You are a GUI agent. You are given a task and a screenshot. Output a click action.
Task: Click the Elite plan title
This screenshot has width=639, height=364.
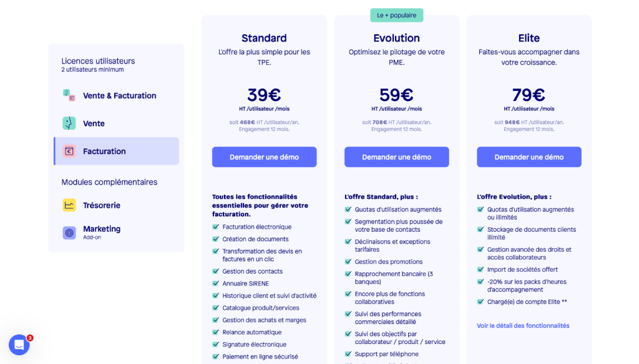(529, 38)
